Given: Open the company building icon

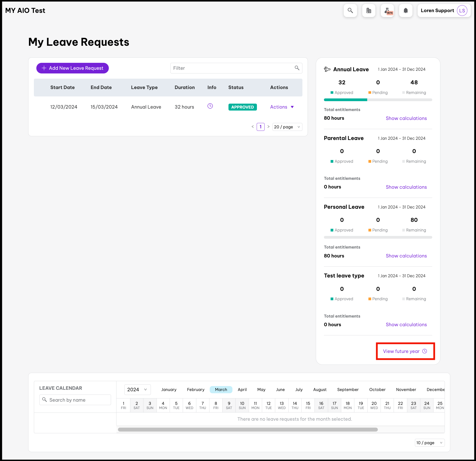Looking at the screenshot, I should 369,11.
